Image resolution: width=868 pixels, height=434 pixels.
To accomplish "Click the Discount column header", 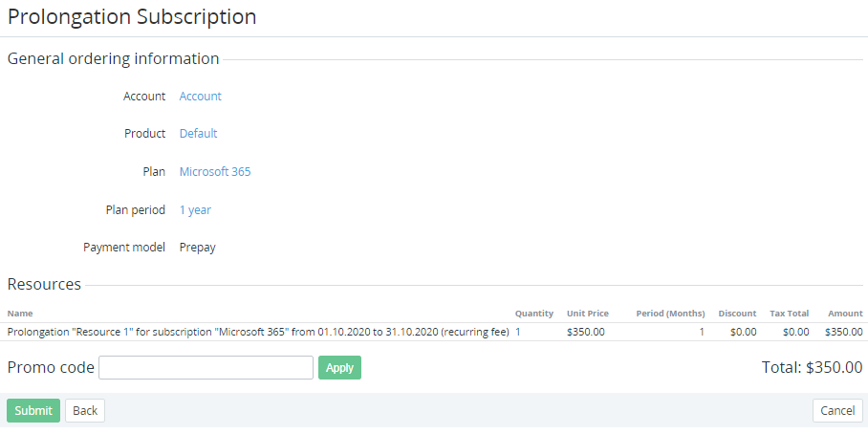I will (737, 314).
